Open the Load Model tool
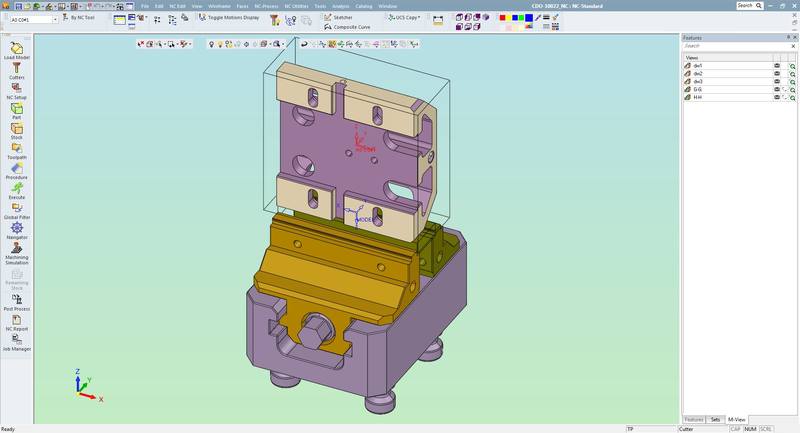This screenshot has width=800, height=433. [x=17, y=48]
